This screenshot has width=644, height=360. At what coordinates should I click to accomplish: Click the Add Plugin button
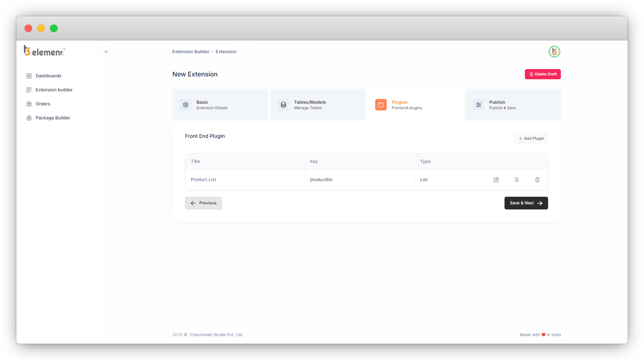point(531,138)
